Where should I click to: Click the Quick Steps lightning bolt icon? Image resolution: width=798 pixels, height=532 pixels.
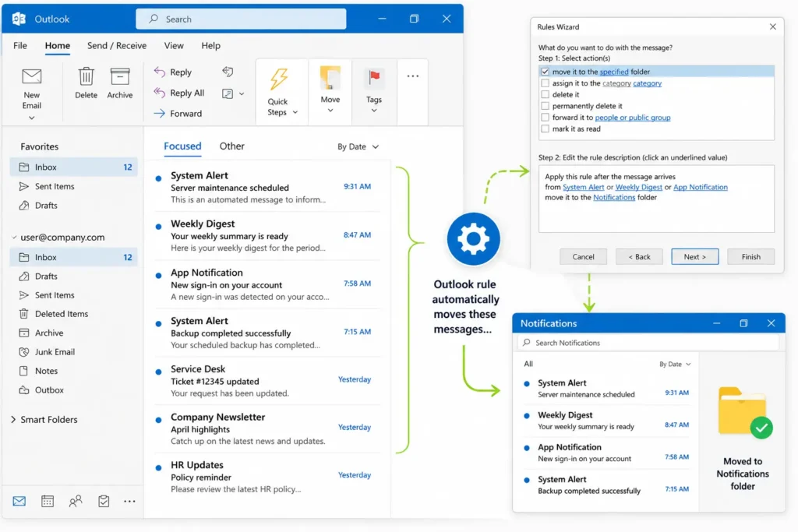click(279, 79)
